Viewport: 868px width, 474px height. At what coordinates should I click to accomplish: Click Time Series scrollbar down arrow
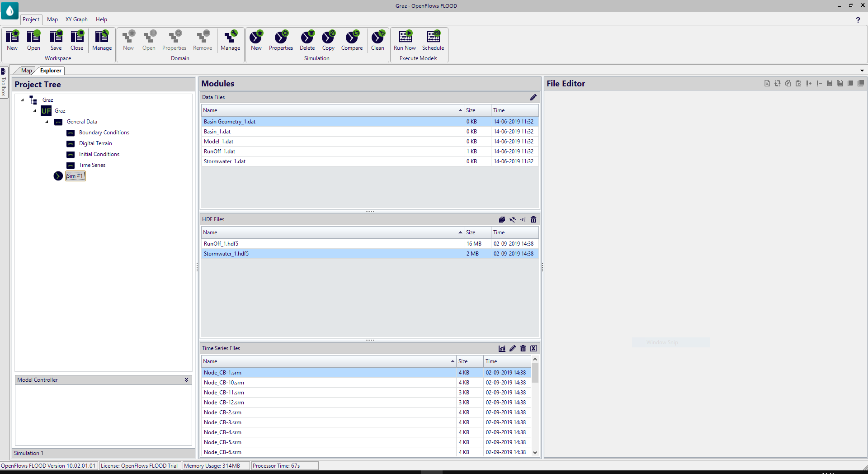(535, 452)
